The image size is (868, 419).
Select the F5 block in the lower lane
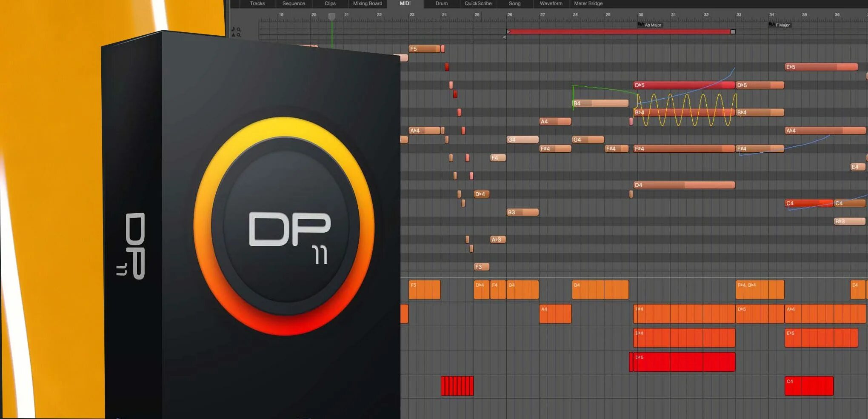click(425, 290)
